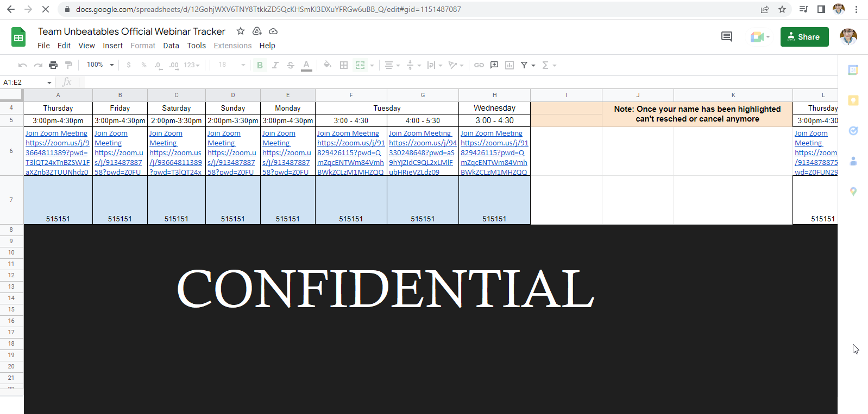Activate the Paint format roller tool

[68, 65]
